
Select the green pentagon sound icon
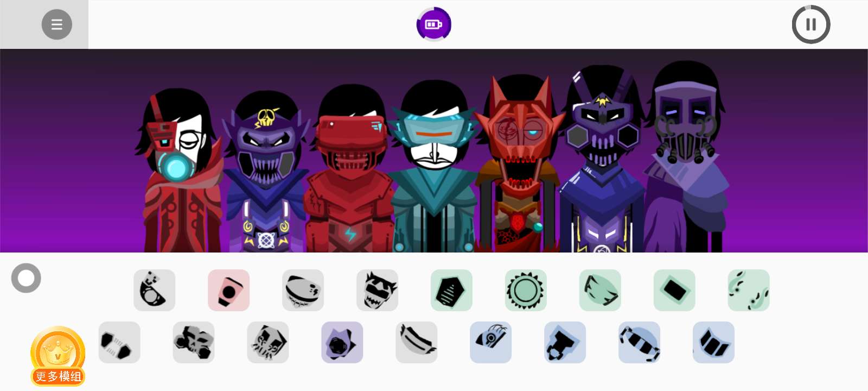[x=451, y=291]
